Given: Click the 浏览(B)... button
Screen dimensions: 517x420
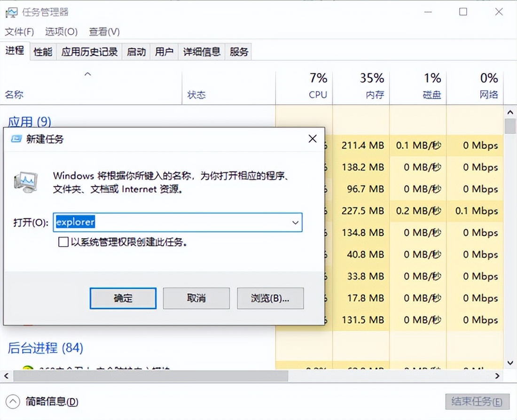Looking at the screenshot, I should point(270,298).
